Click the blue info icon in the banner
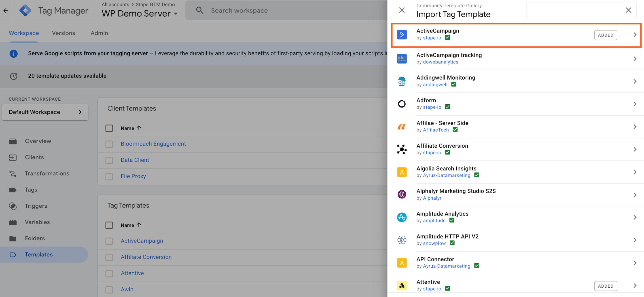The width and height of the screenshot is (644, 297). (x=13, y=54)
